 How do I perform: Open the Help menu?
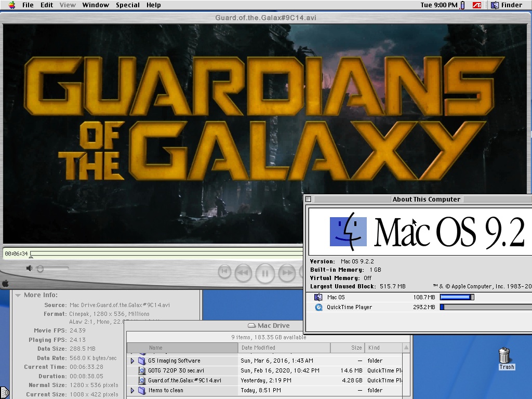(154, 5)
